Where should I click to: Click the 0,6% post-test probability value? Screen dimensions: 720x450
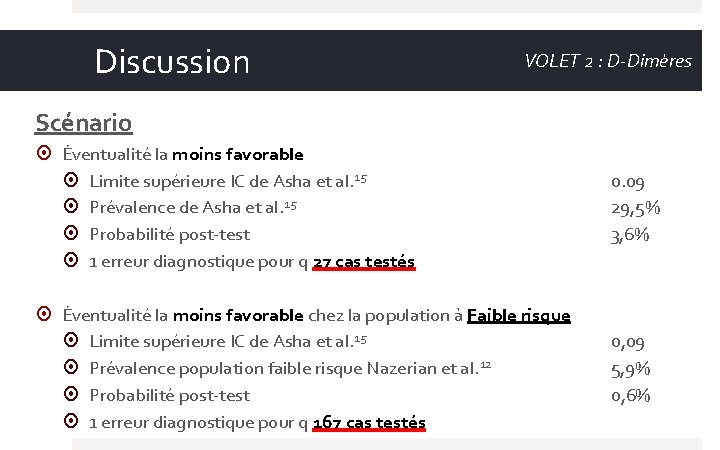pos(630,395)
